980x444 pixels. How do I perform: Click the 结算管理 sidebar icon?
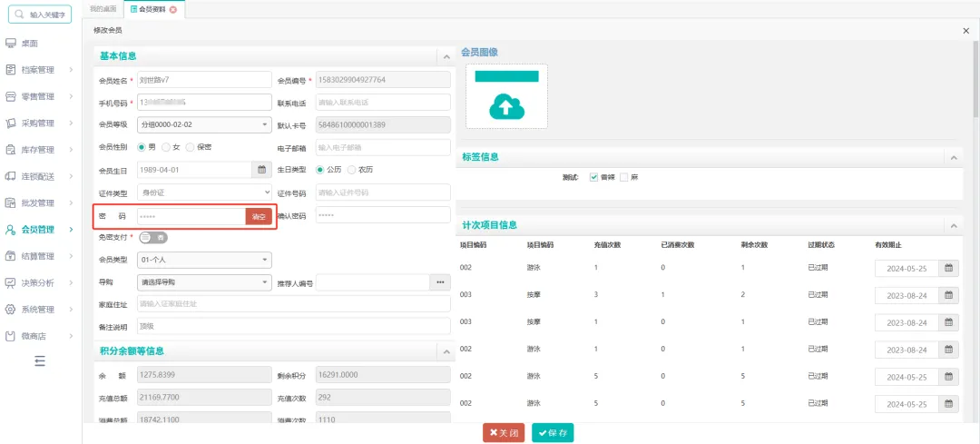[x=10, y=256]
